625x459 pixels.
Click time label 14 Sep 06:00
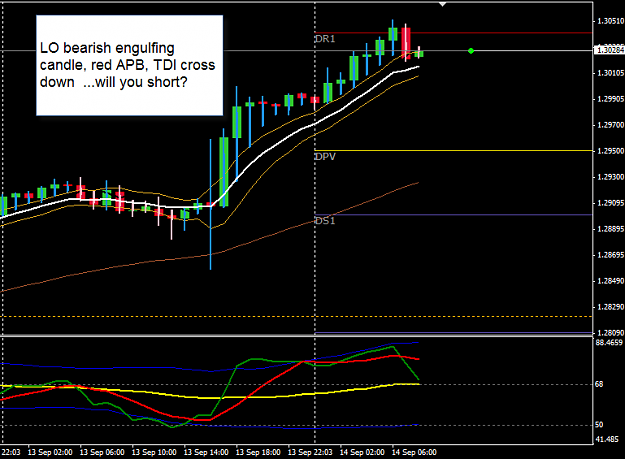click(414, 453)
